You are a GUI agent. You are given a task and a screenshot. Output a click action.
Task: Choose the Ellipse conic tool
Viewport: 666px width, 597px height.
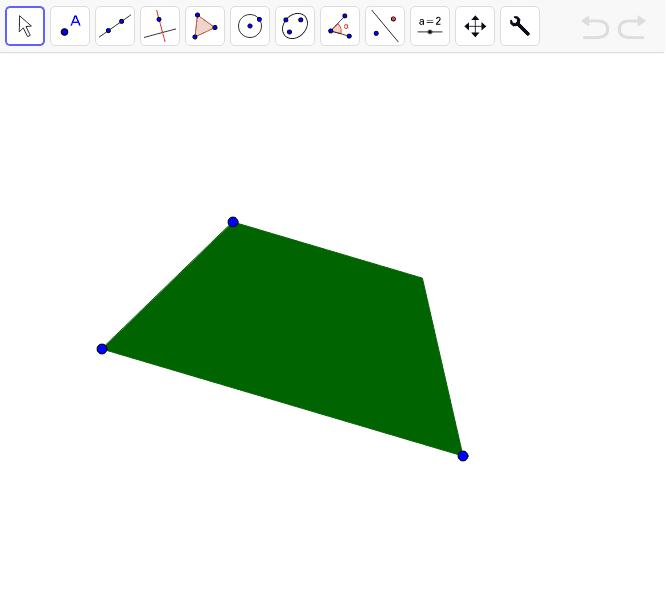click(295, 26)
